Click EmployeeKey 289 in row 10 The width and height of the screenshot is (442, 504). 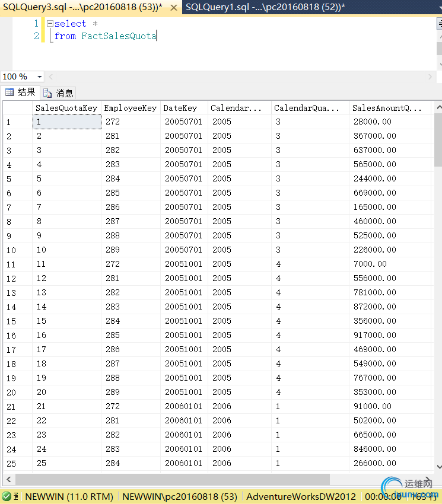click(131, 250)
